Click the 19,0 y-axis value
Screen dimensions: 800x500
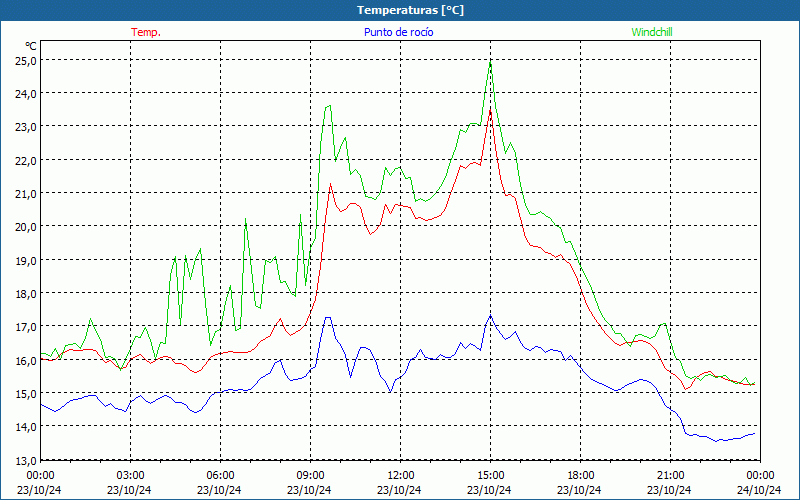[x=25, y=261]
